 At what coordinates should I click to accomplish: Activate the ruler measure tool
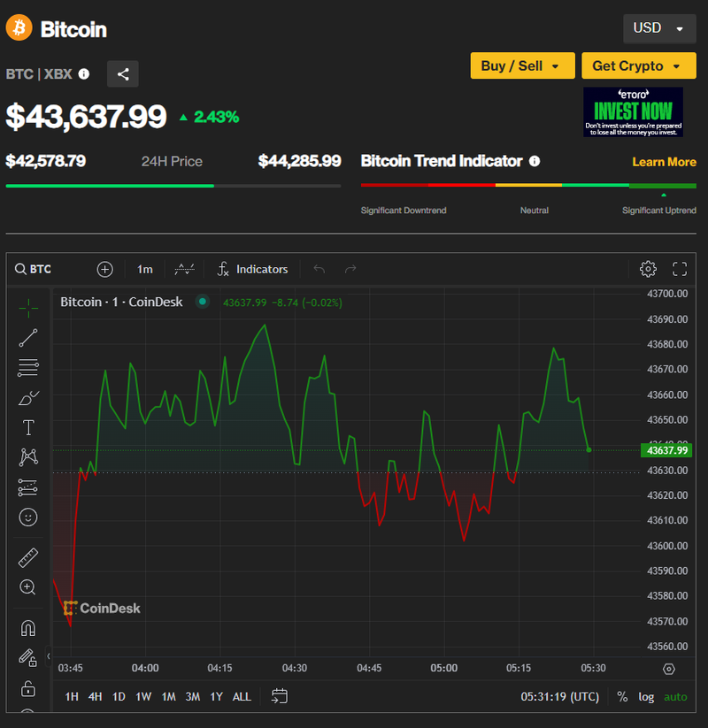click(x=28, y=557)
